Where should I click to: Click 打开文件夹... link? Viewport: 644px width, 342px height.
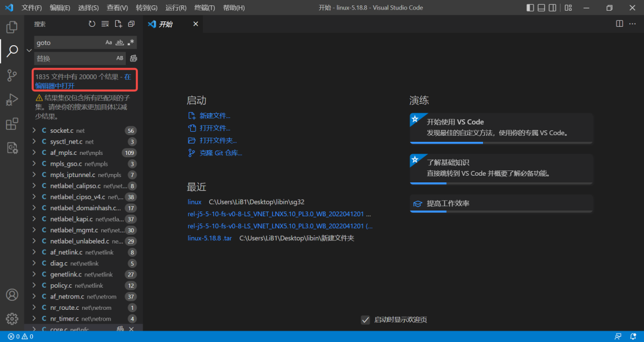(x=218, y=141)
